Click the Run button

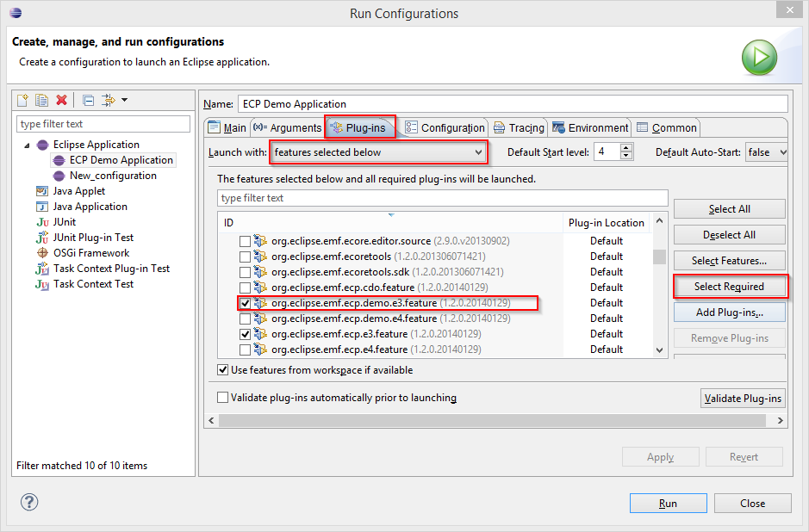click(669, 503)
